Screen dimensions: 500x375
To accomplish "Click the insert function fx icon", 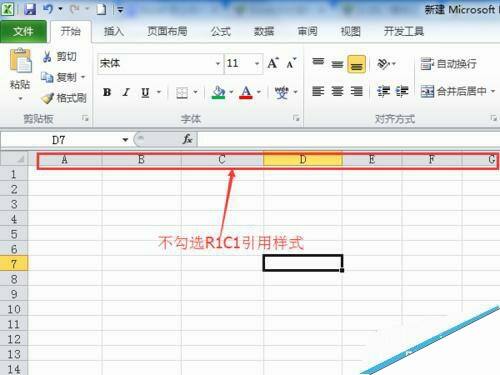I will click(188, 139).
